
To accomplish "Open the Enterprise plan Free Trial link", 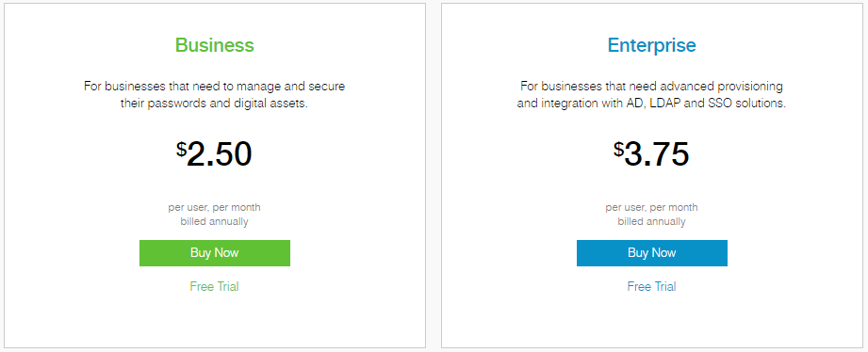I will click(x=651, y=287).
